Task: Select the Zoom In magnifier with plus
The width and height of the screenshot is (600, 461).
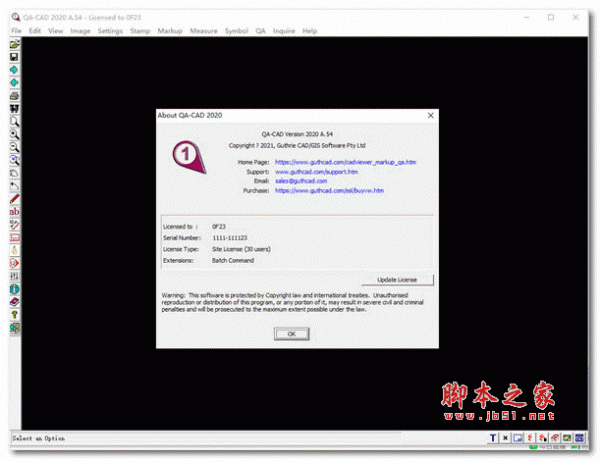Action: [x=15, y=134]
